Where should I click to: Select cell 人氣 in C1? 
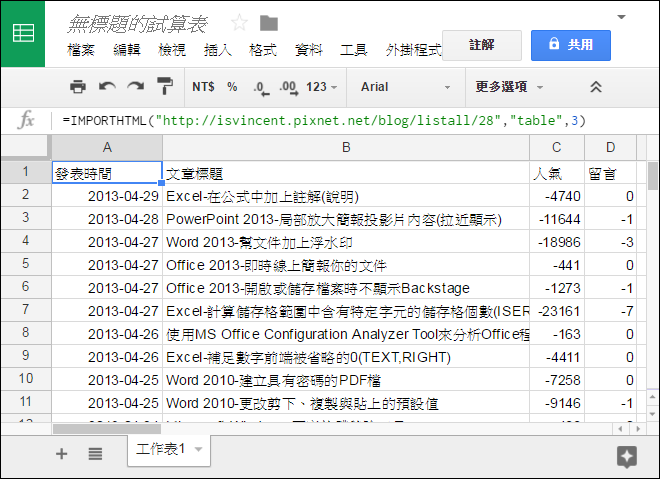(557, 173)
